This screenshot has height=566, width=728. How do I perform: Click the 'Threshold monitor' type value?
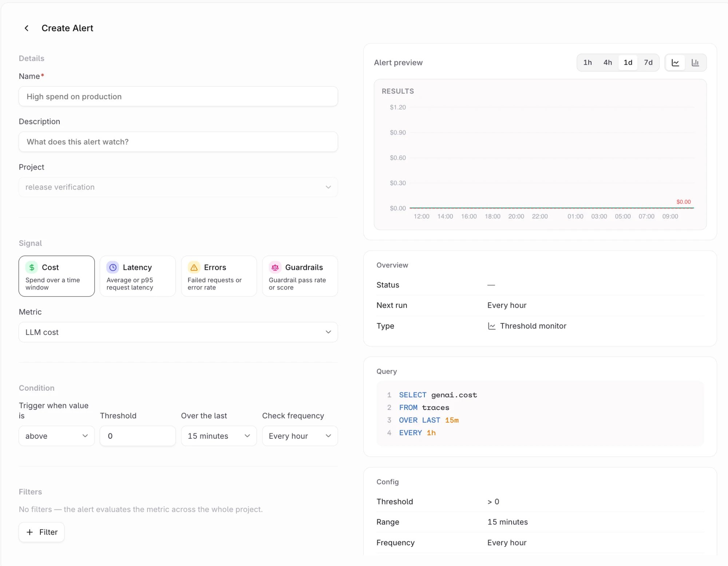pyautogui.click(x=533, y=326)
